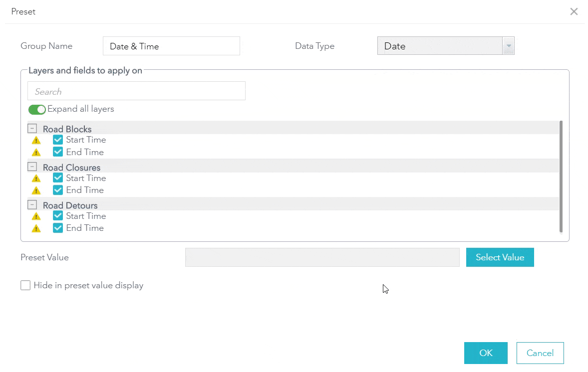Image resolution: width=588 pixels, height=372 pixels.
Task: Collapse the Road Blocks layer
Action: (x=32, y=128)
